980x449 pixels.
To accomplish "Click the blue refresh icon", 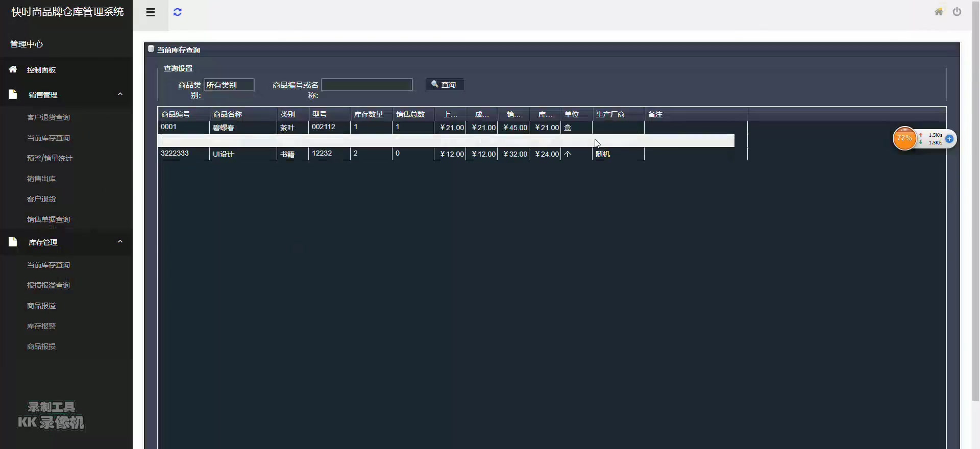I will coord(178,12).
